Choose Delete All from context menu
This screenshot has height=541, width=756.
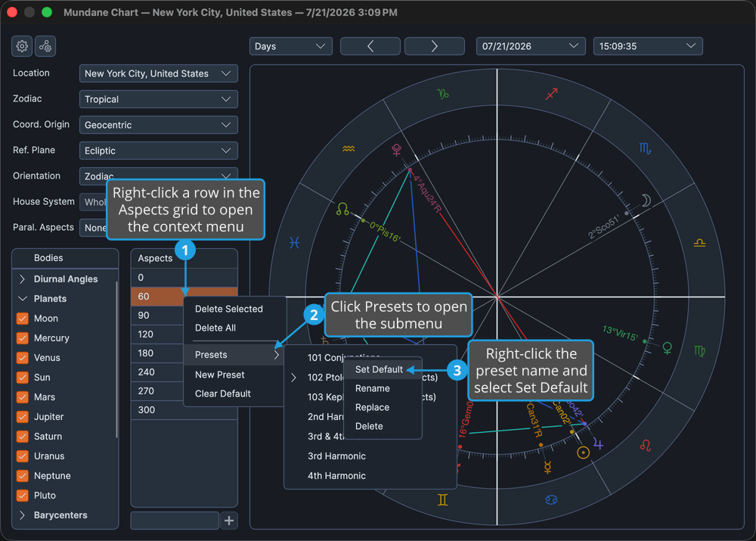point(215,328)
